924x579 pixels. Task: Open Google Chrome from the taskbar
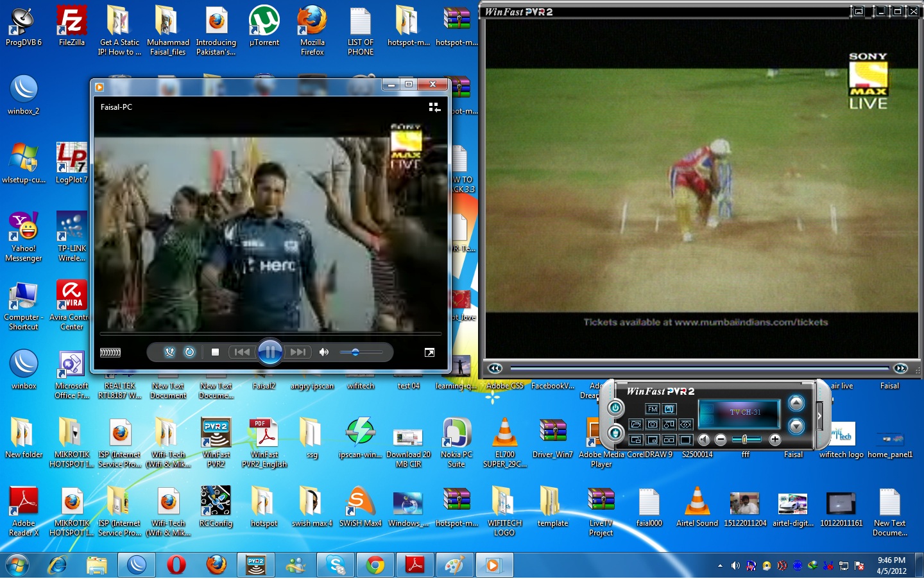(375, 566)
